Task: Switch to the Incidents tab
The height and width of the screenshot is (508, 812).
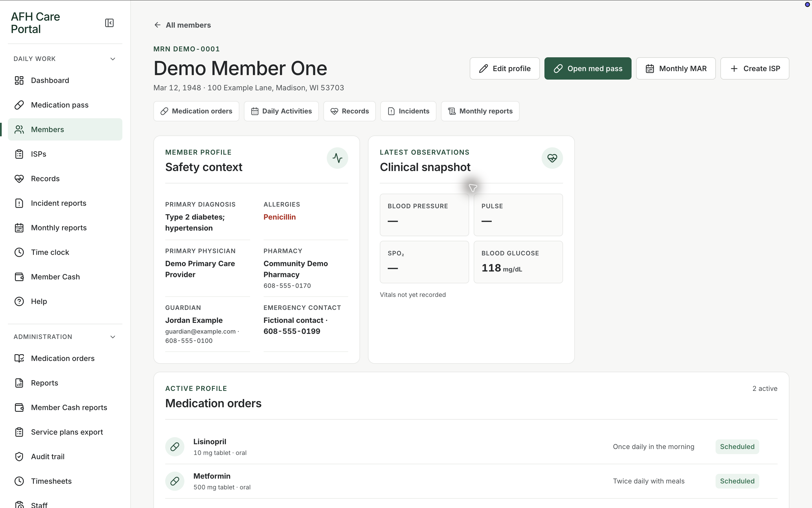Action: [408, 111]
